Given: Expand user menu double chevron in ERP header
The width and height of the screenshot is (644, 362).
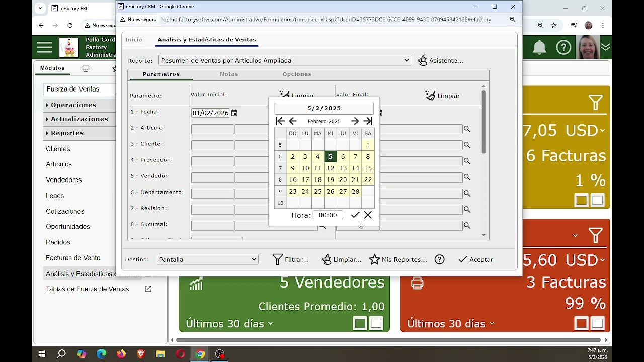Looking at the screenshot, I should pyautogui.click(x=606, y=47).
